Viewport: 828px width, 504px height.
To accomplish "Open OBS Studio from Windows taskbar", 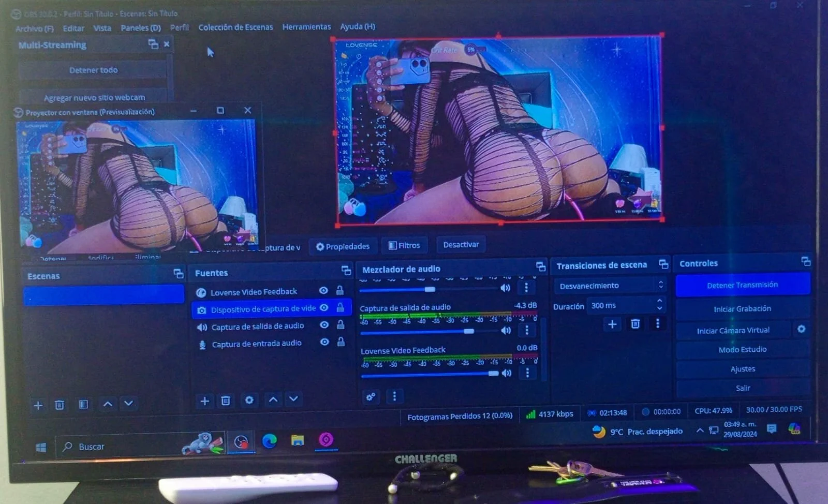I will coord(241,441).
